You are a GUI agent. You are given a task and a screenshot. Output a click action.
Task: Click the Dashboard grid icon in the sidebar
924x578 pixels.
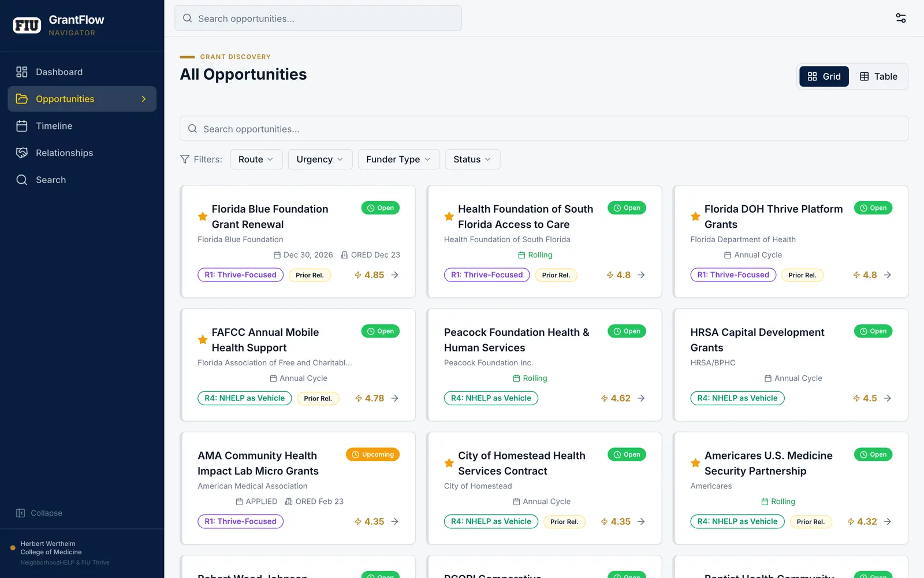[x=22, y=72]
